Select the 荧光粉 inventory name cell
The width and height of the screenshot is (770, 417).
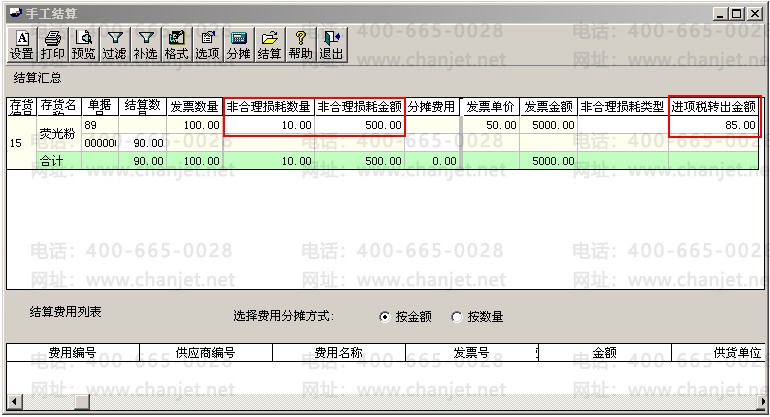(x=59, y=134)
